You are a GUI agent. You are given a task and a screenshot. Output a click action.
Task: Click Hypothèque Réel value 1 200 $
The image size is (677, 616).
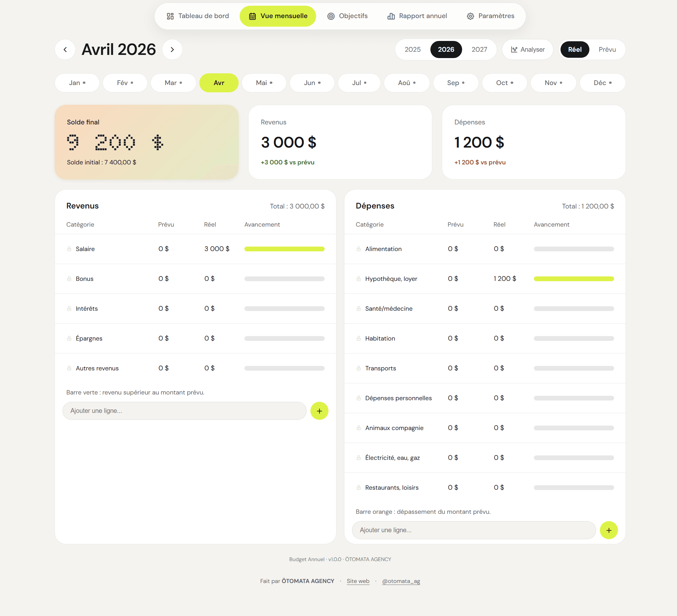(505, 279)
